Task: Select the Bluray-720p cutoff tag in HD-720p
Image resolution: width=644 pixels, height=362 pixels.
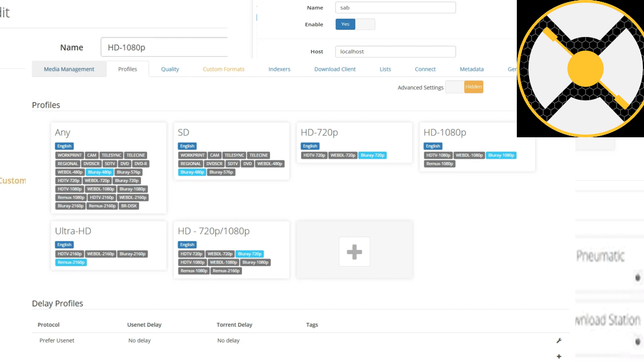Action: point(372,156)
